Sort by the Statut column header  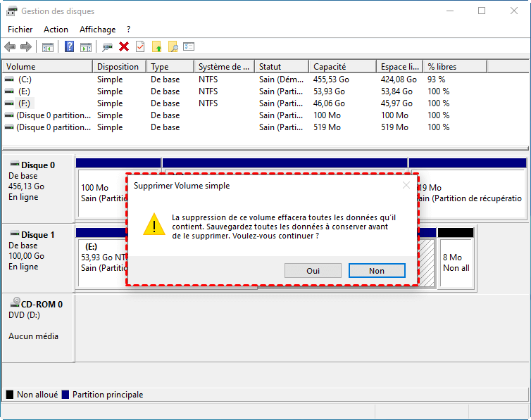pyautogui.click(x=282, y=67)
